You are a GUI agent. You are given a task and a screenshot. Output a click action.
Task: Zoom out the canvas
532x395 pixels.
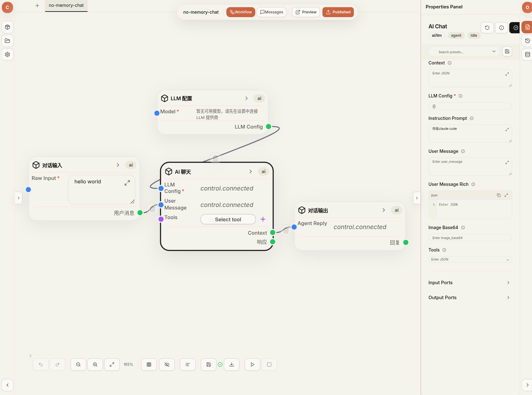[78, 364]
